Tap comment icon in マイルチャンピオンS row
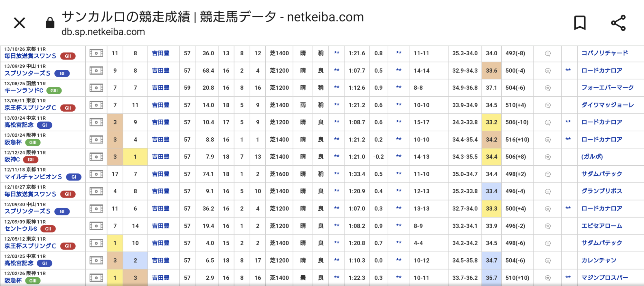Image resolution: width=644 pixels, height=286 pixels. click(x=547, y=174)
